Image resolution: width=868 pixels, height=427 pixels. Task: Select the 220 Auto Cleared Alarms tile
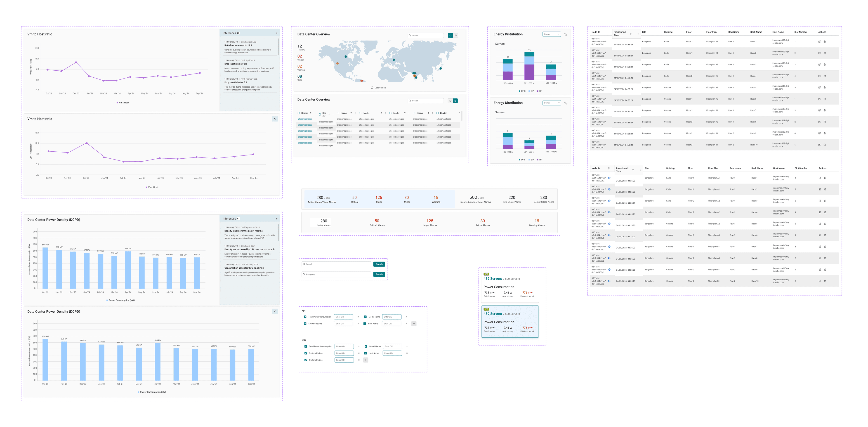[x=512, y=199]
